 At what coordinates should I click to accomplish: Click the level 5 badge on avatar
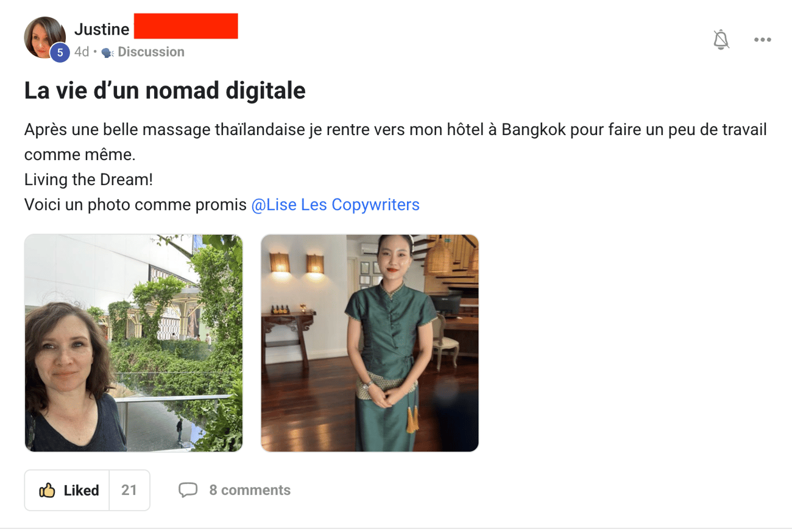click(60, 52)
